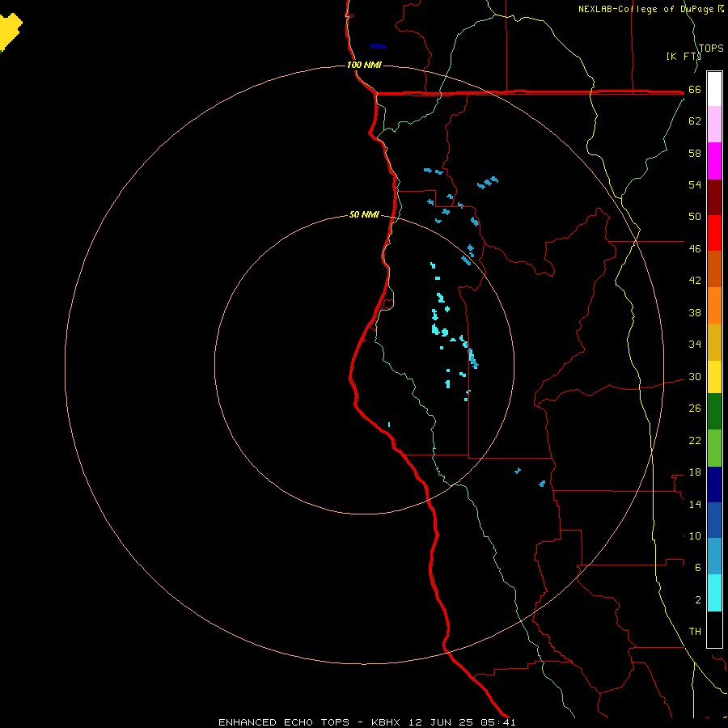Click the '100 NMI' range ring label
Screen dimensions: 728x728
(364, 65)
